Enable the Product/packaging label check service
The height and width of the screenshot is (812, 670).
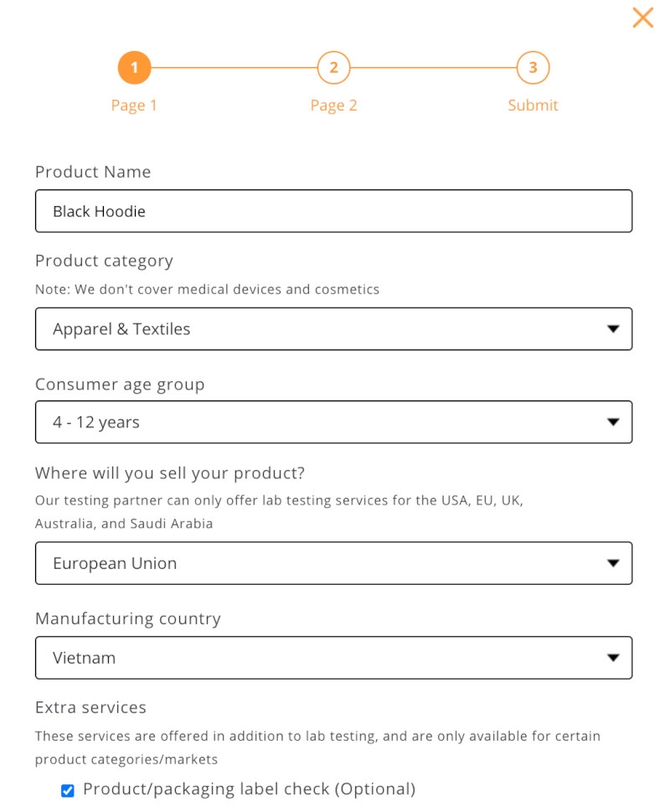(66, 789)
